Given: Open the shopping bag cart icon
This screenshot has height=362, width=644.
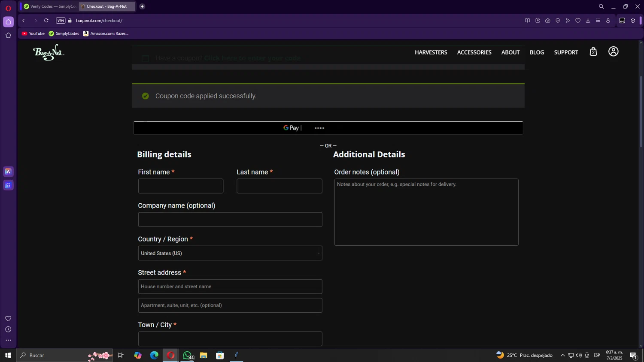Looking at the screenshot, I should click(x=593, y=52).
